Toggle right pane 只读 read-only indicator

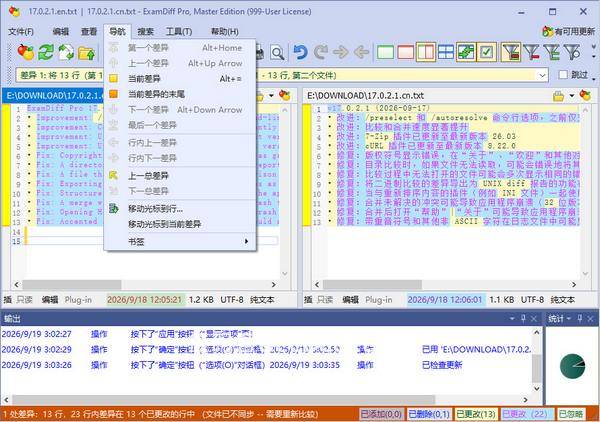pyautogui.click(x=325, y=300)
